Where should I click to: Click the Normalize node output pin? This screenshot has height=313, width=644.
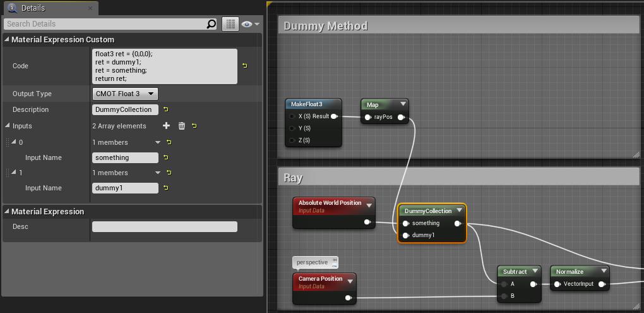click(602, 284)
